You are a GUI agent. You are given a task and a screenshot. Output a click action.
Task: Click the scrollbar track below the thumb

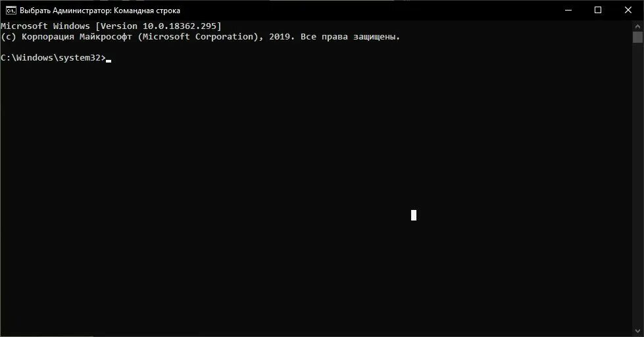click(637, 185)
